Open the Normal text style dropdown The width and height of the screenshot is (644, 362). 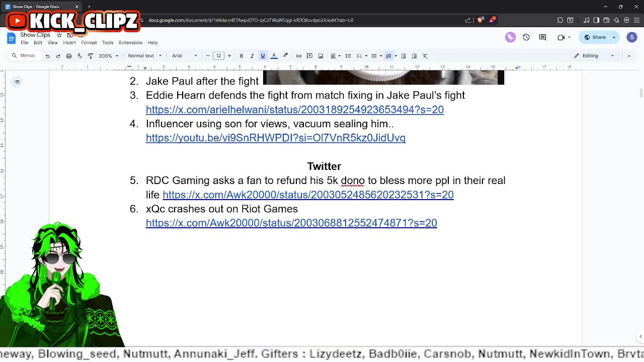(x=144, y=56)
